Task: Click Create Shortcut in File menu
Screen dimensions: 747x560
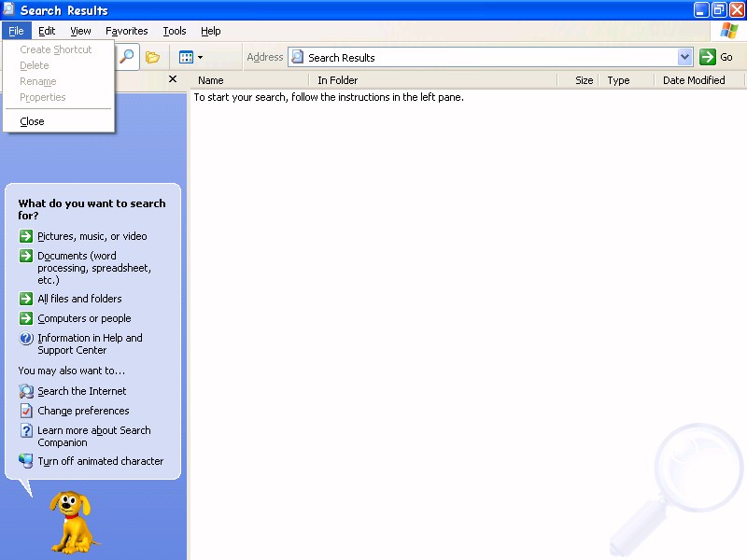Action: pos(59,49)
